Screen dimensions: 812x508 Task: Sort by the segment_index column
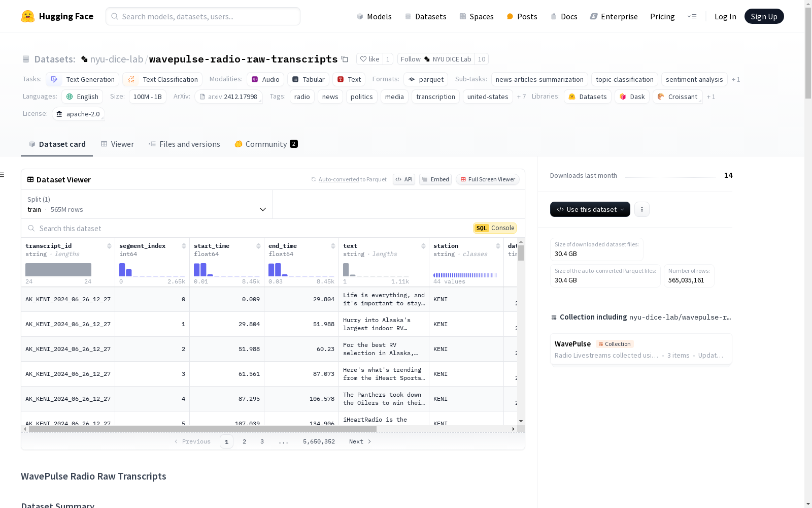pyautogui.click(x=184, y=246)
